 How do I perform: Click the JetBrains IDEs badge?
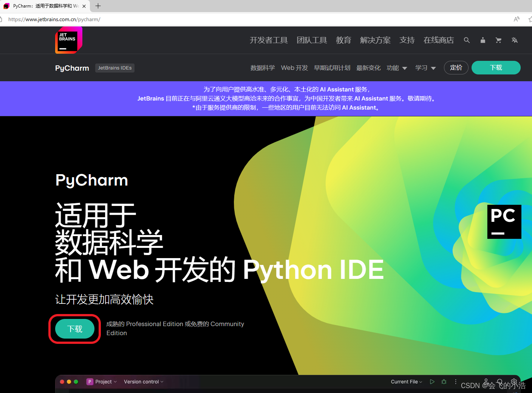coord(115,68)
